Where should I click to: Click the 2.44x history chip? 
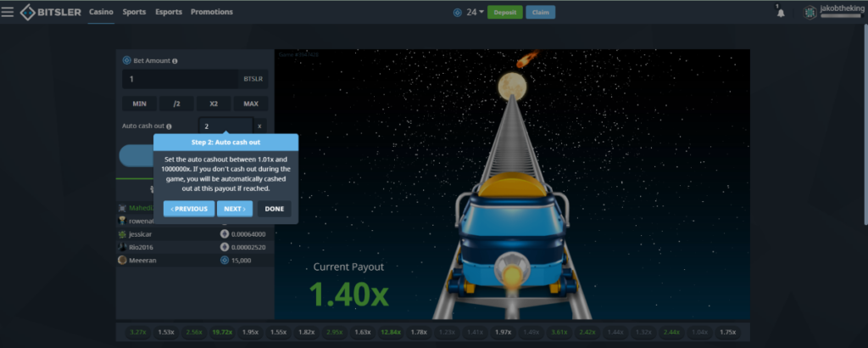click(671, 333)
